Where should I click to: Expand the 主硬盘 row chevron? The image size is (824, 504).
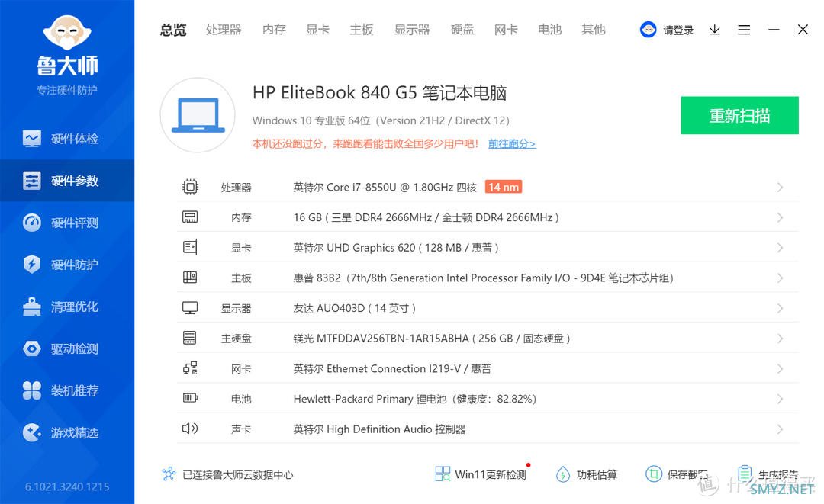[780, 339]
